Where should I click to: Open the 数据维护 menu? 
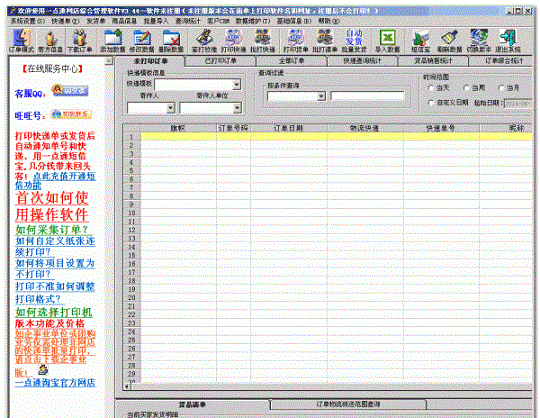pos(253,21)
